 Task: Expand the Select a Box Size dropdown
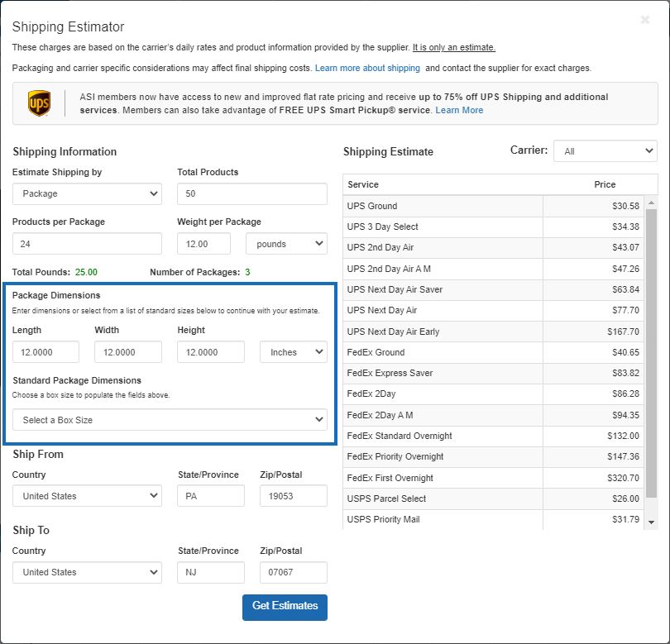[x=170, y=420]
